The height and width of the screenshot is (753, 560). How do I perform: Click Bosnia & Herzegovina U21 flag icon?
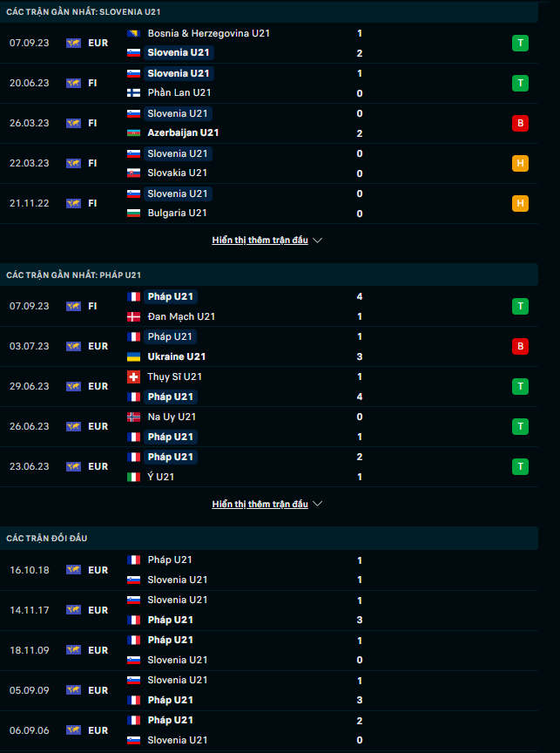(x=134, y=33)
